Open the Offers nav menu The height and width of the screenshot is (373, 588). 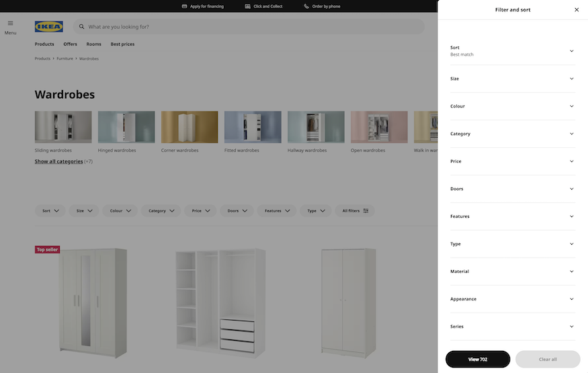click(x=70, y=44)
